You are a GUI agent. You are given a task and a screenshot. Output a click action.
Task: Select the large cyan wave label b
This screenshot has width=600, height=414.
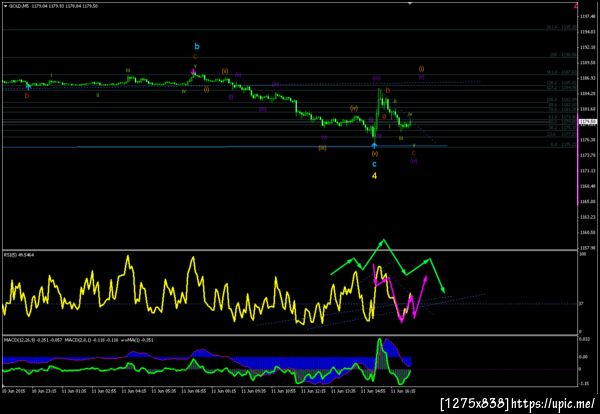[197, 47]
